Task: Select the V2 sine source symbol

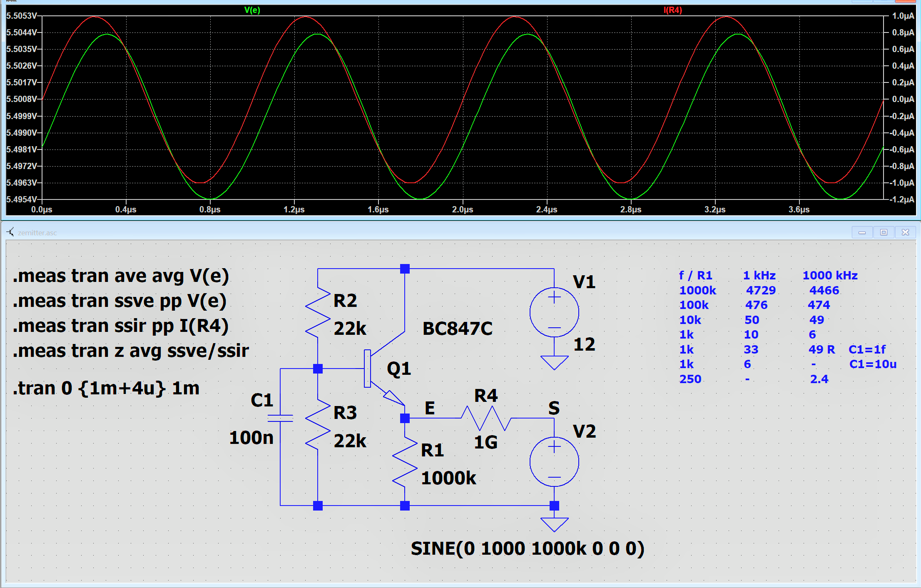Action: [x=554, y=461]
